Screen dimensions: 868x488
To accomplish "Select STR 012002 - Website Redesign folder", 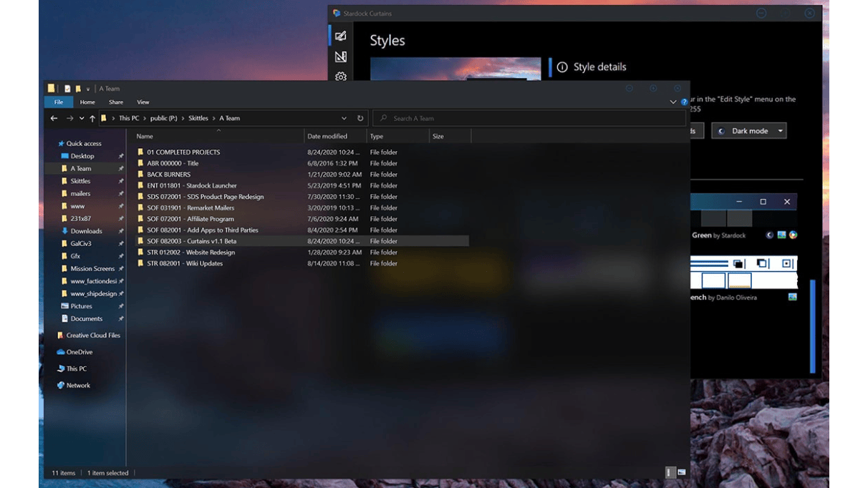I will click(x=302, y=252).
